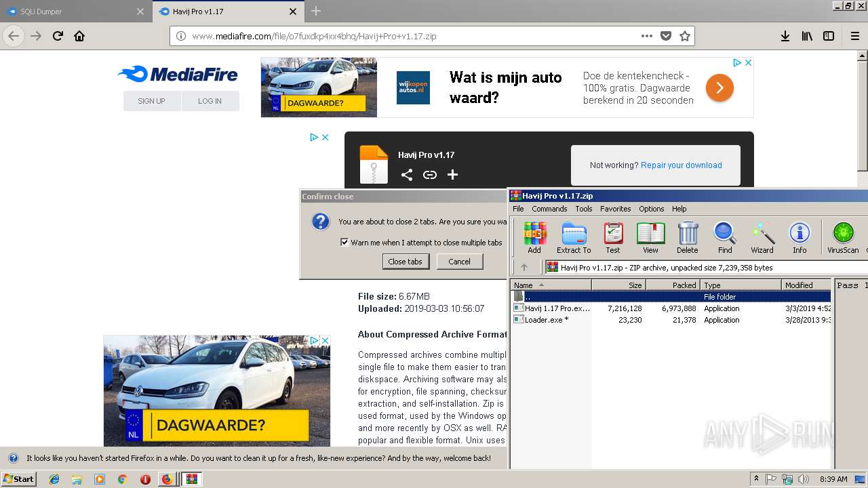Open Opera from the taskbar
Image resolution: width=868 pixels, height=488 pixels.
tap(144, 479)
